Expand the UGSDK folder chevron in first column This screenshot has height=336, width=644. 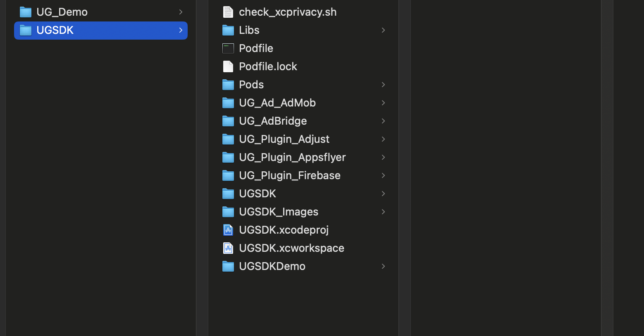coord(181,30)
